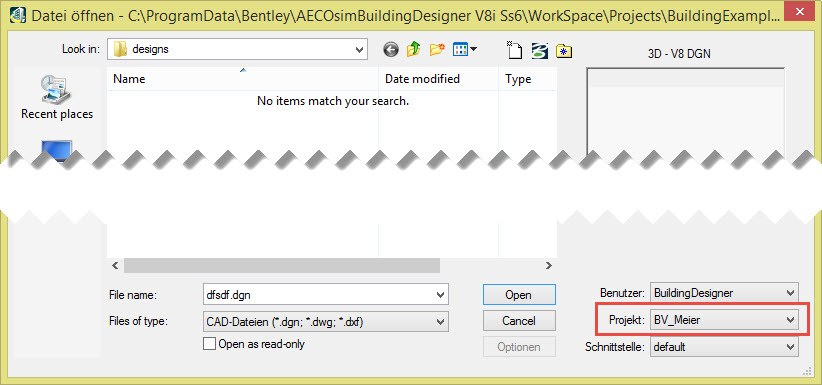Viewport: 822px width, 385px height.
Task: Click the Cancel button
Action: [x=519, y=320]
